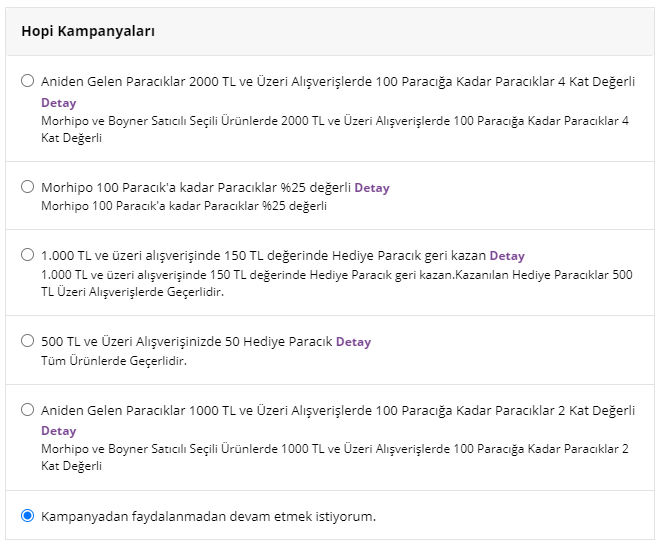Select 500 TL 50 Hediye Paracık radio

pyautogui.click(x=28, y=341)
